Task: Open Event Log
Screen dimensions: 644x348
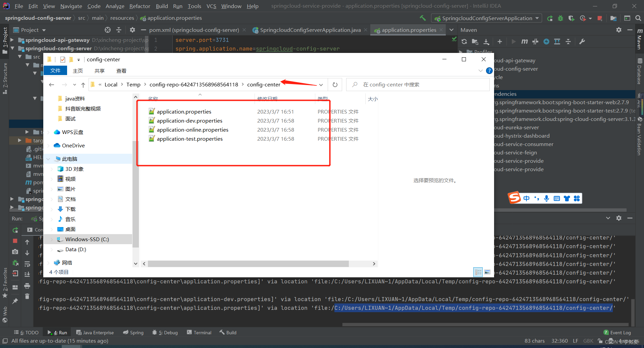Action: (617, 332)
